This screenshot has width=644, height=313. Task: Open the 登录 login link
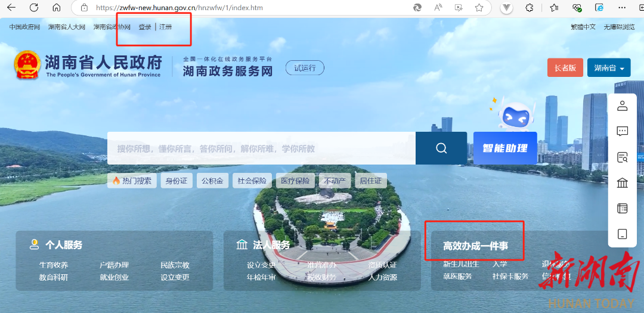coord(145,27)
